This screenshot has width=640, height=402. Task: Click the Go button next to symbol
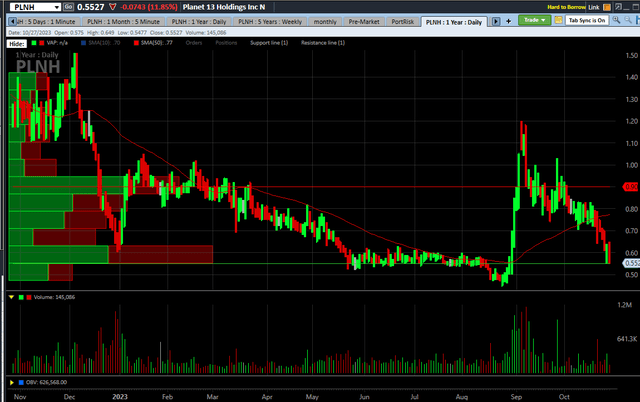click(x=70, y=7)
